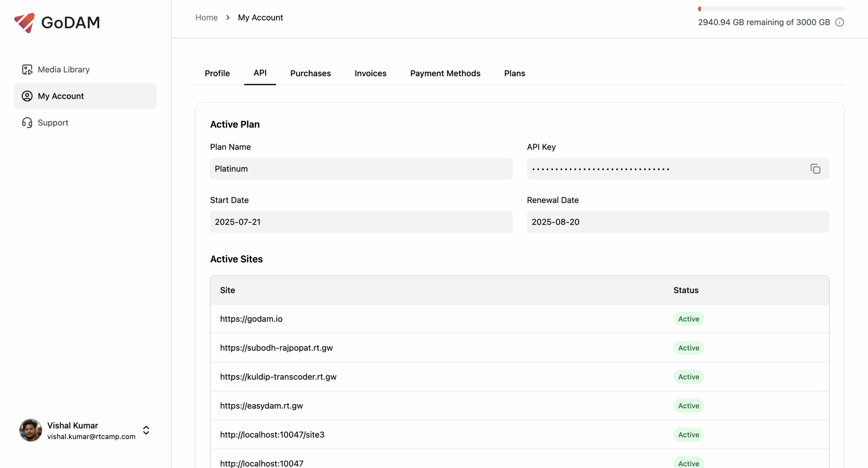
Task: Open the https://godam.io site entry
Action: pyautogui.click(x=251, y=319)
